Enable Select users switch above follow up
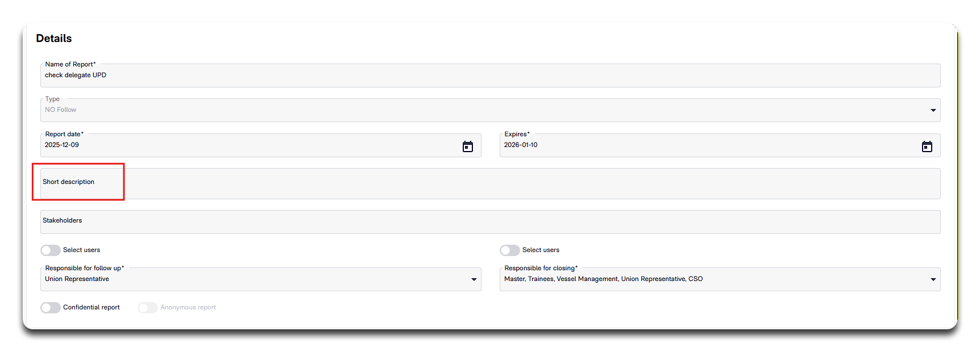 (51, 250)
